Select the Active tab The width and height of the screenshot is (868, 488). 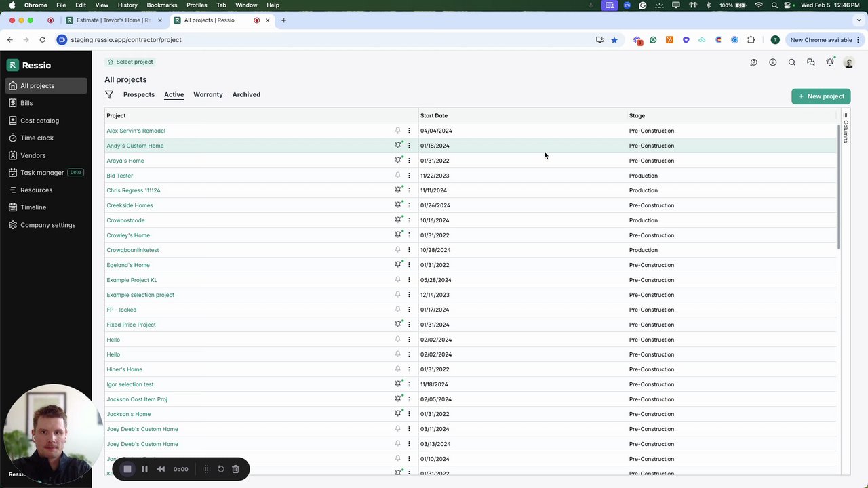[174, 94]
